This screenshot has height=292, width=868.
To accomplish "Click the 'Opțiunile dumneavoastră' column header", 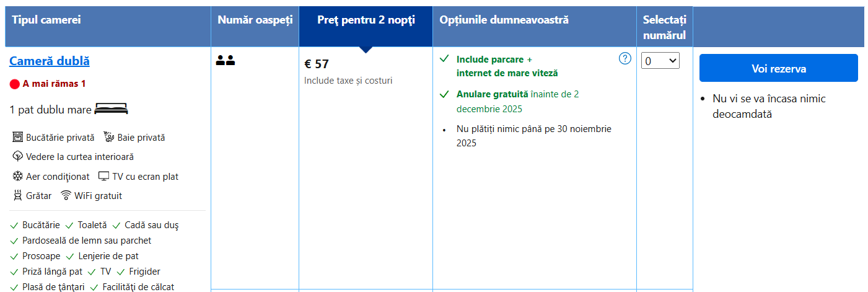I will click(504, 20).
